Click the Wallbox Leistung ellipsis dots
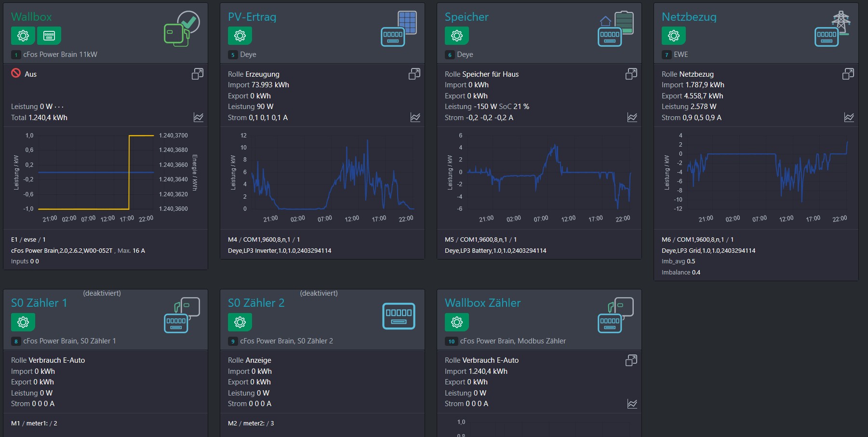 click(x=59, y=107)
